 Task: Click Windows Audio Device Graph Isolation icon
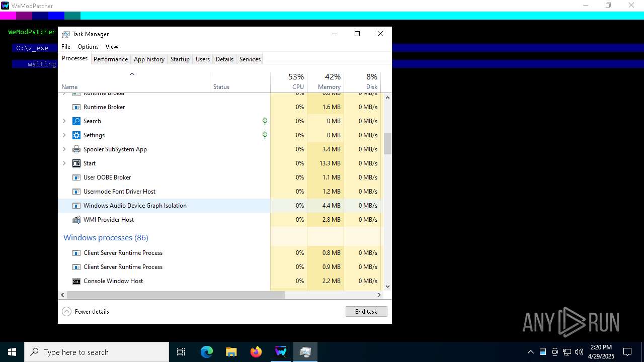click(x=76, y=206)
